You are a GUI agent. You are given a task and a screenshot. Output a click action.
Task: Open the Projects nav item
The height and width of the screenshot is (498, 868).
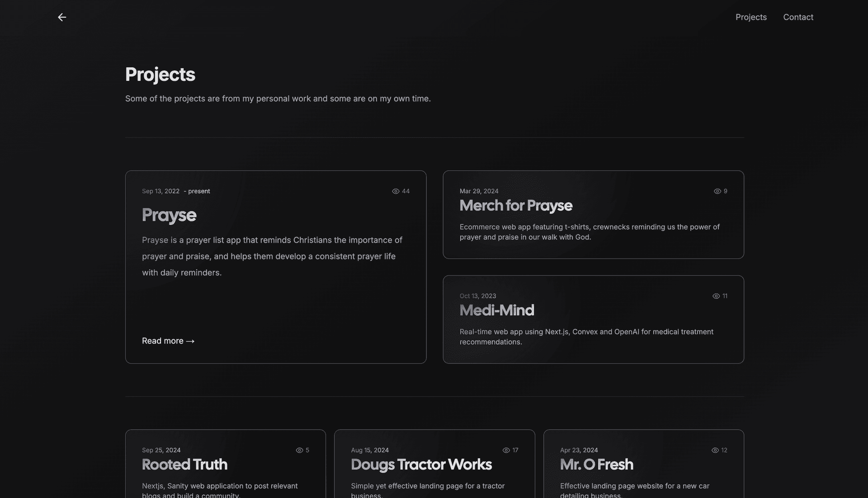pyautogui.click(x=750, y=17)
